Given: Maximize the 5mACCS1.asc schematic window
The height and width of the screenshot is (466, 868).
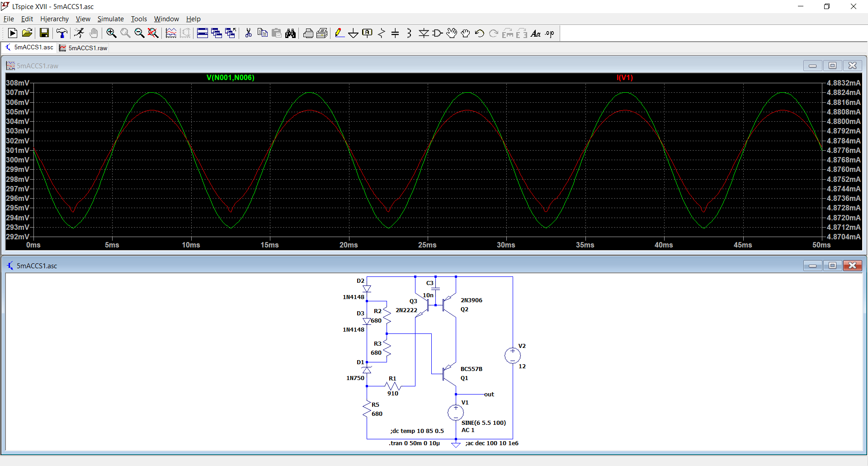Looking at the screenshot, I should [832, 266].
